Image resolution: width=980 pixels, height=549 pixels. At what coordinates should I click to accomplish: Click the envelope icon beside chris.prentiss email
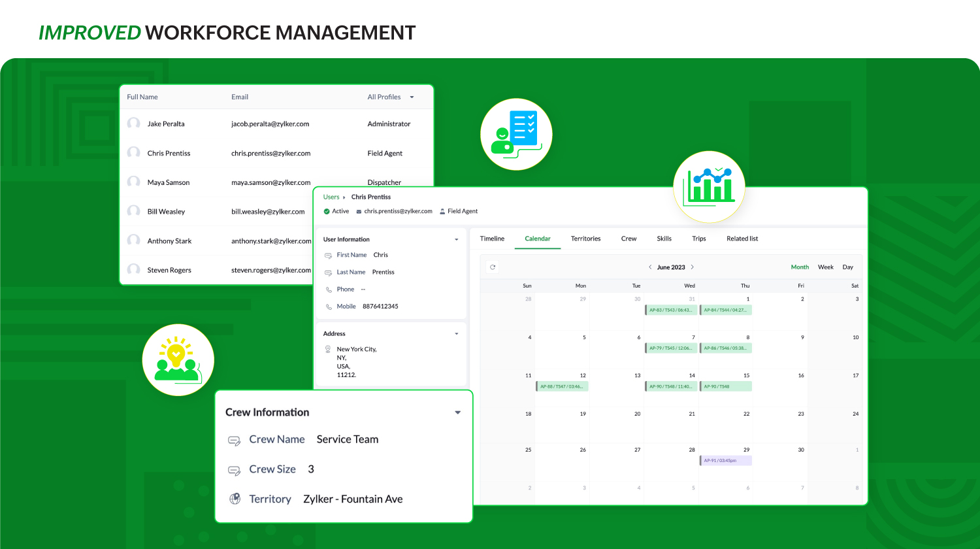point(359,211)
